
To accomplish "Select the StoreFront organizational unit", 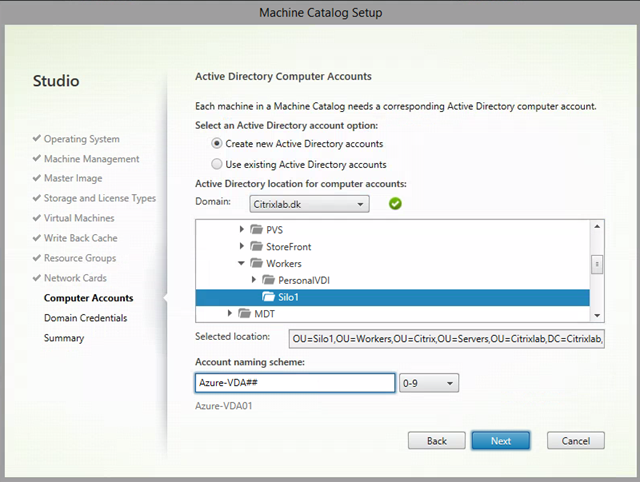I will click(289, 247).
